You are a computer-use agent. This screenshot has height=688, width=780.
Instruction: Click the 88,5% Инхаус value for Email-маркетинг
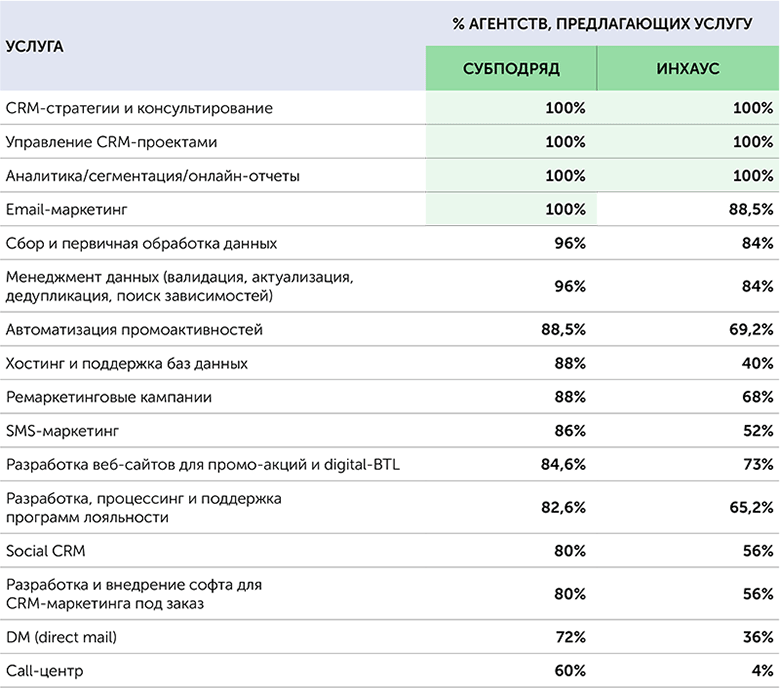(x=752, y=210)
